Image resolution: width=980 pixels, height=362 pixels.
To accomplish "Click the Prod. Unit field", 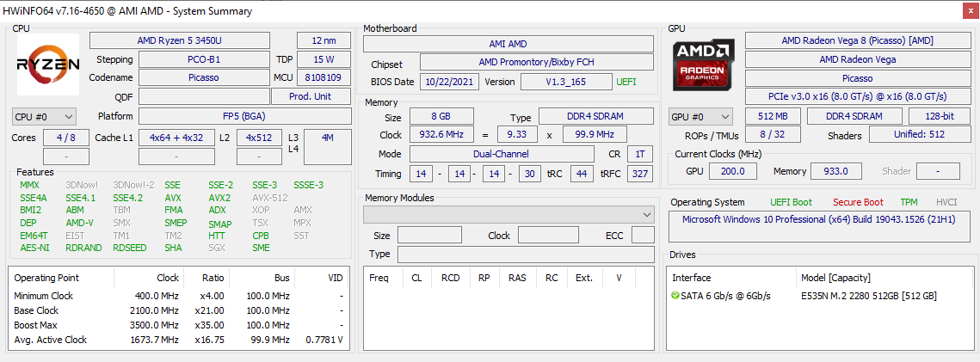I will pos(311,96).
